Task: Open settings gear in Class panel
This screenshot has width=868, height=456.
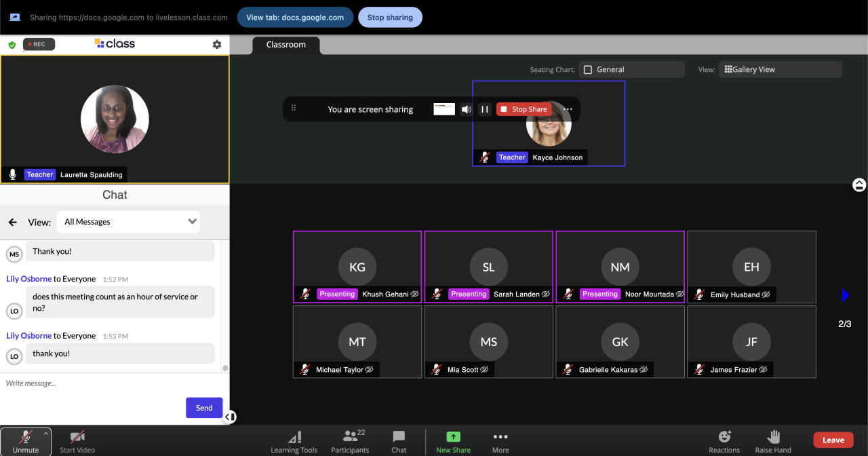Action: click(x=217, y=44)
